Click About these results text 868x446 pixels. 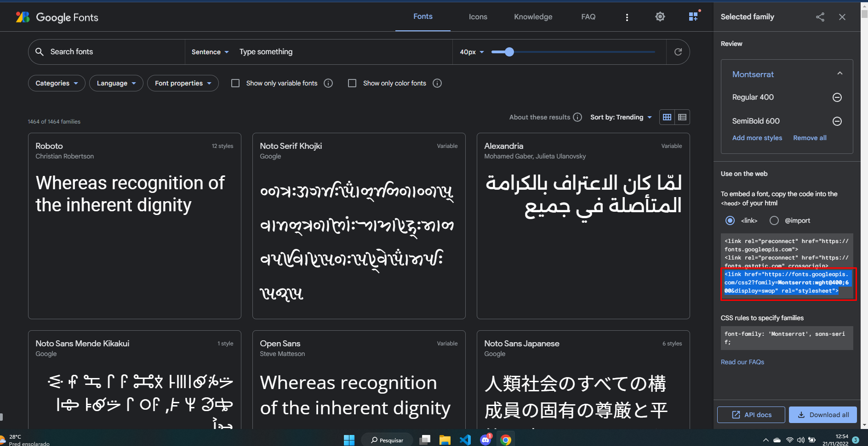pos(540,117)
